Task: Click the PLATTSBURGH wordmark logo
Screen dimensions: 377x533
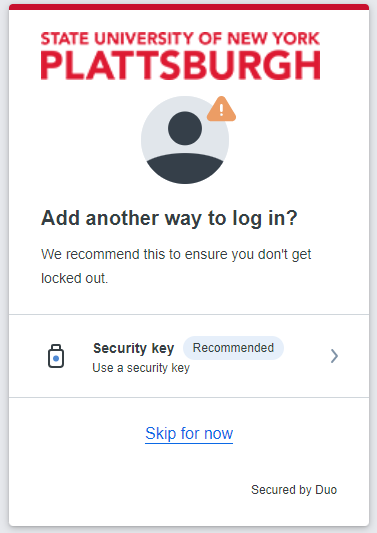Action: tap(181, 65)
